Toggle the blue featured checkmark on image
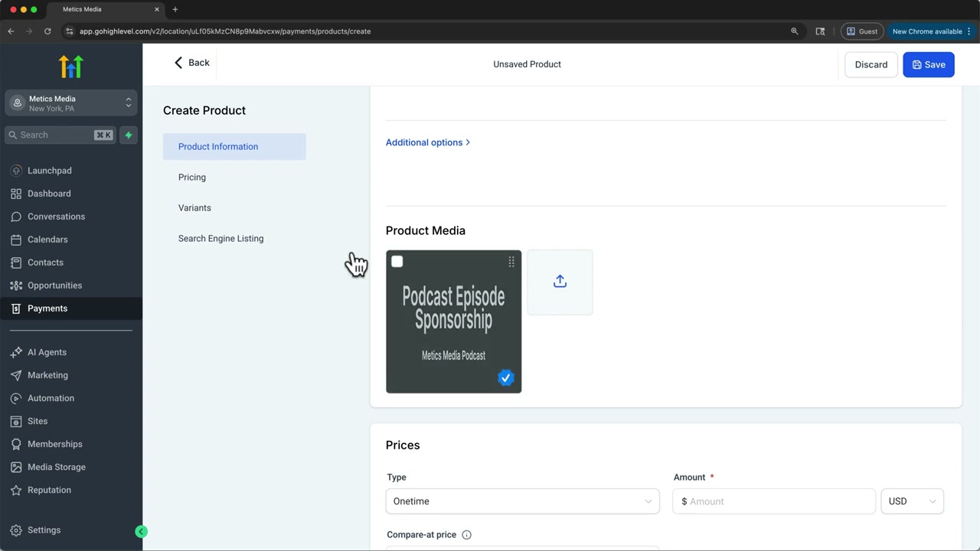Screen dimensions: 980x551 [505, 377]
